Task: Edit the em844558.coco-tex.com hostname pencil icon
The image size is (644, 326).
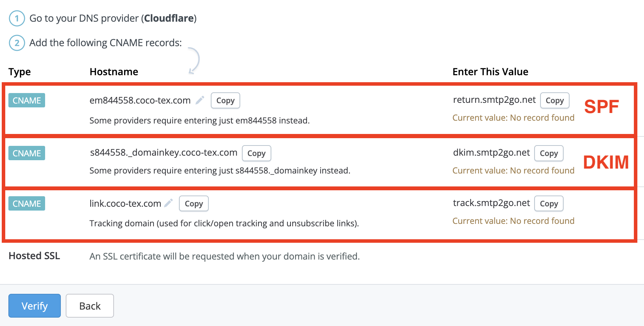Action: (x=200, y=100)
